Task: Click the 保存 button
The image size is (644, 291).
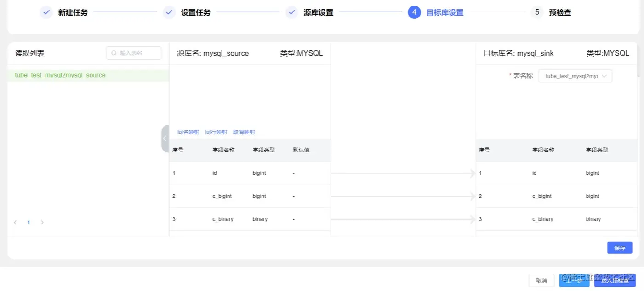Action: tap(620, 248)
